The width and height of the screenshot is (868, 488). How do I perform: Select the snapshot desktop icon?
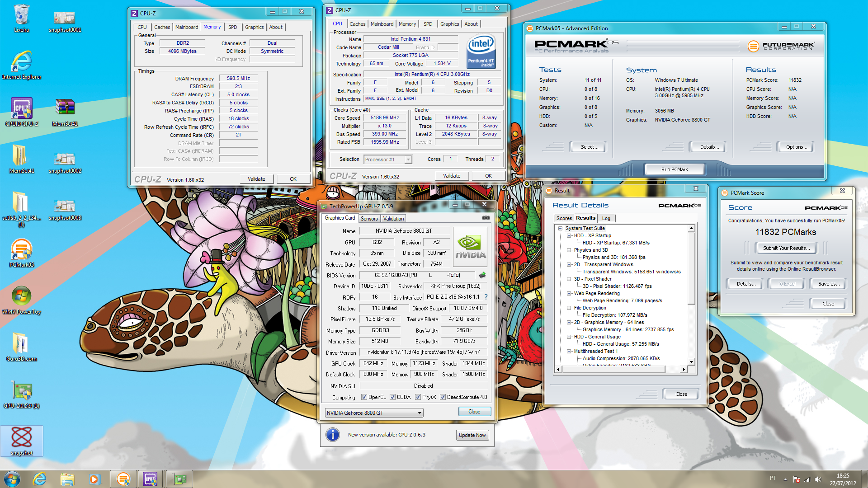pos(21,441)
